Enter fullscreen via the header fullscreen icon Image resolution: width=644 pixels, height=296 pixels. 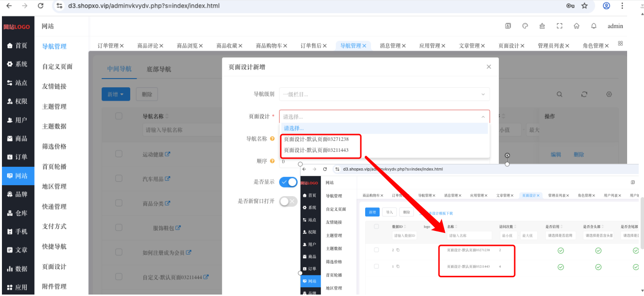pyautogui.click(x=560, y=26)
